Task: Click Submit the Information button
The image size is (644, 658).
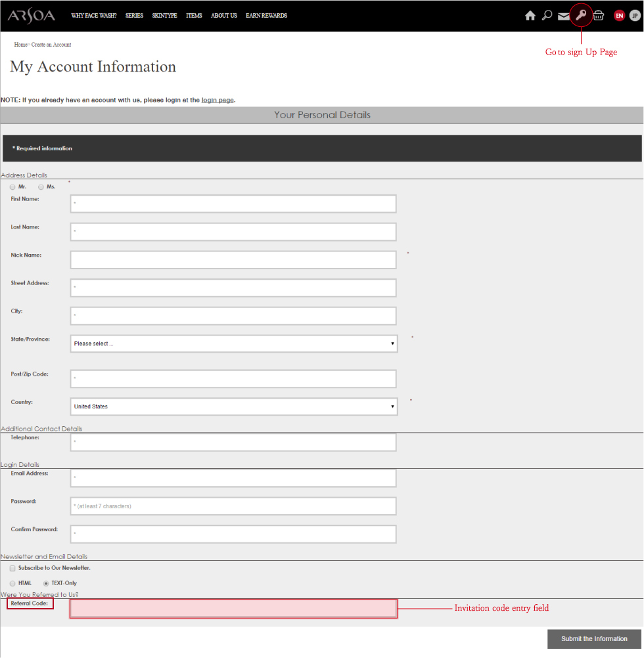Action: (x=594, y=639)
